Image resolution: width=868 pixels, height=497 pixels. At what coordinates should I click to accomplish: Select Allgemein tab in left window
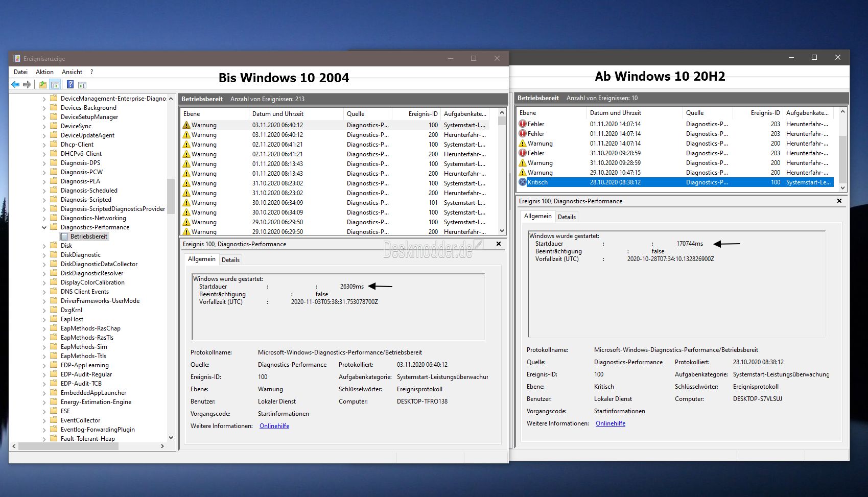point(202,259)
